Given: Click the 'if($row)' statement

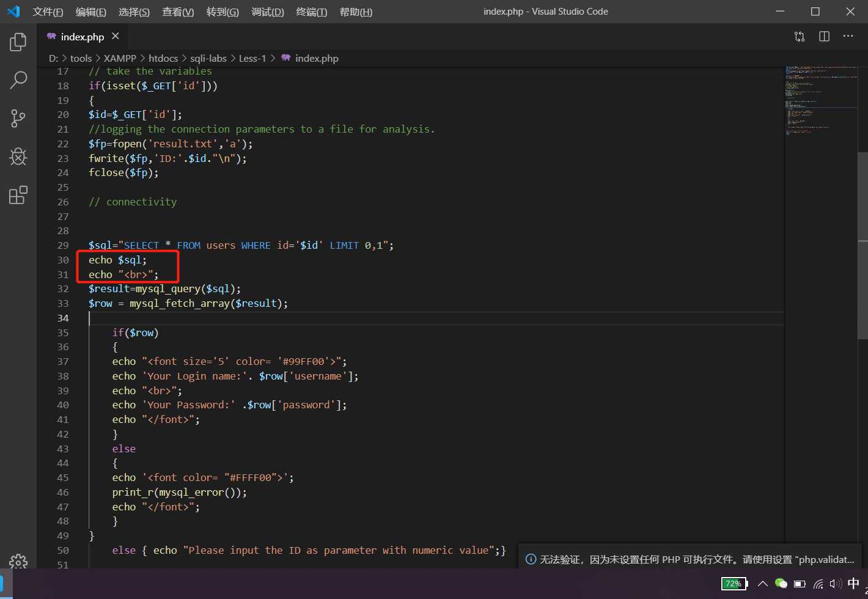Looking at the screenshot, I should pos(135,333).
